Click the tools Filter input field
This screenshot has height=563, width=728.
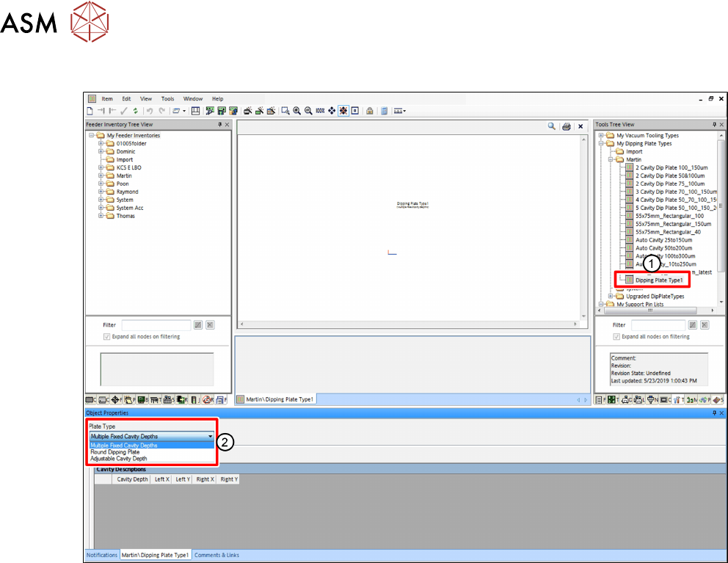tap(658, 324)
